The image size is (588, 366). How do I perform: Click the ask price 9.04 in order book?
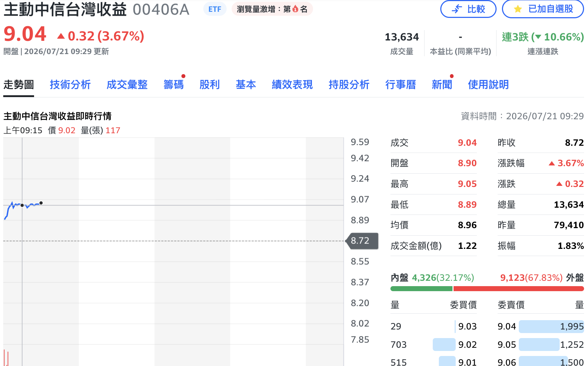[x=507, y=327]
